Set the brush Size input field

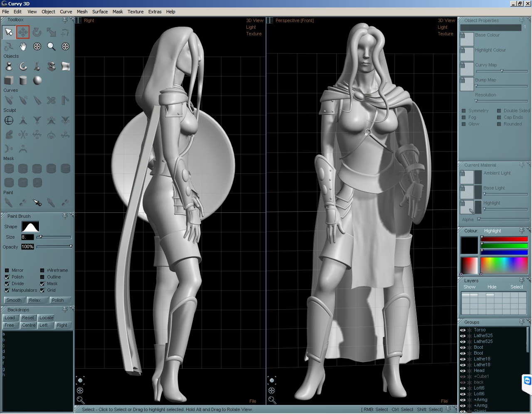tap(27, 237)
